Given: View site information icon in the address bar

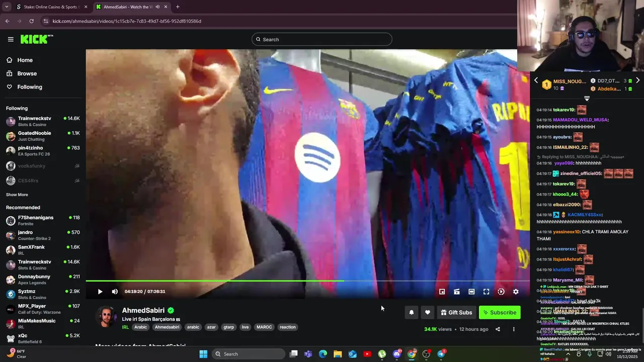Looking at the screenshot, I should point(46,21).
